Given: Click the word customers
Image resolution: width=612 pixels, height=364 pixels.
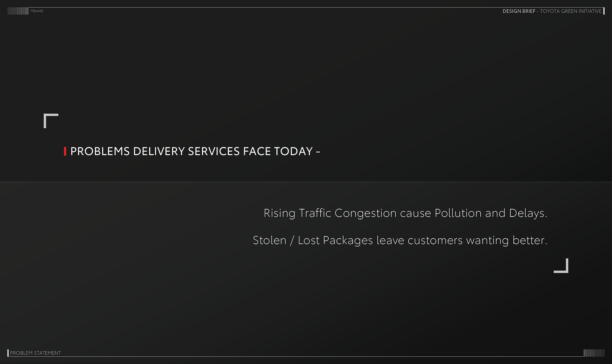Looking at the screenshot, I should point(435,241).
